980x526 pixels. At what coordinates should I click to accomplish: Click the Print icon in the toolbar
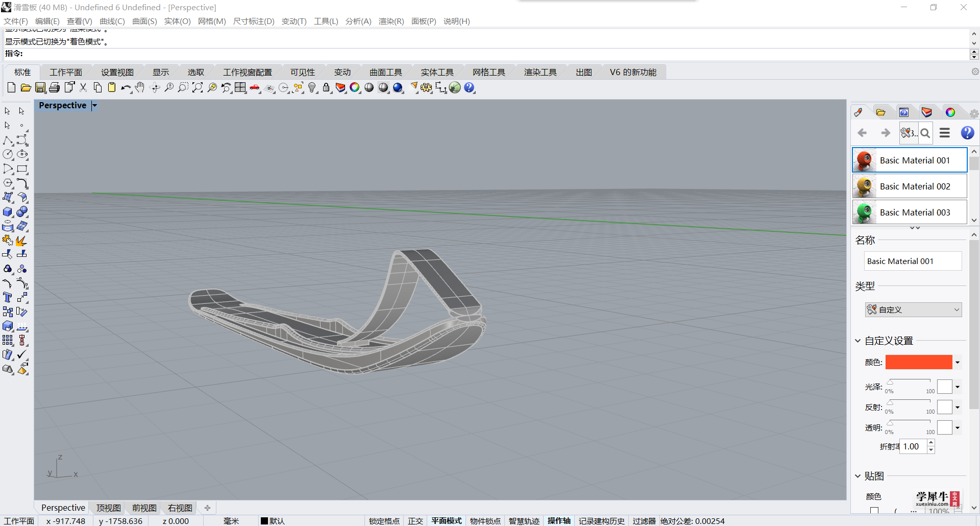[x=55, y=88]
